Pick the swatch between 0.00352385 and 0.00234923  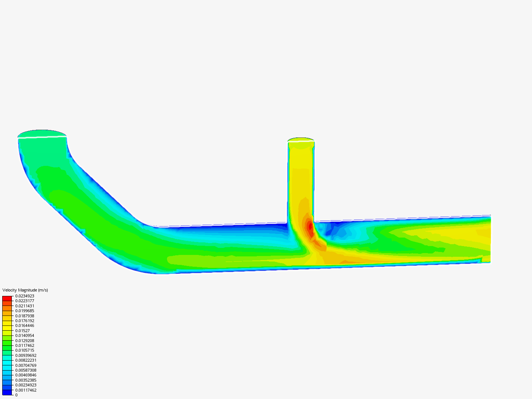tap(7, 383)
